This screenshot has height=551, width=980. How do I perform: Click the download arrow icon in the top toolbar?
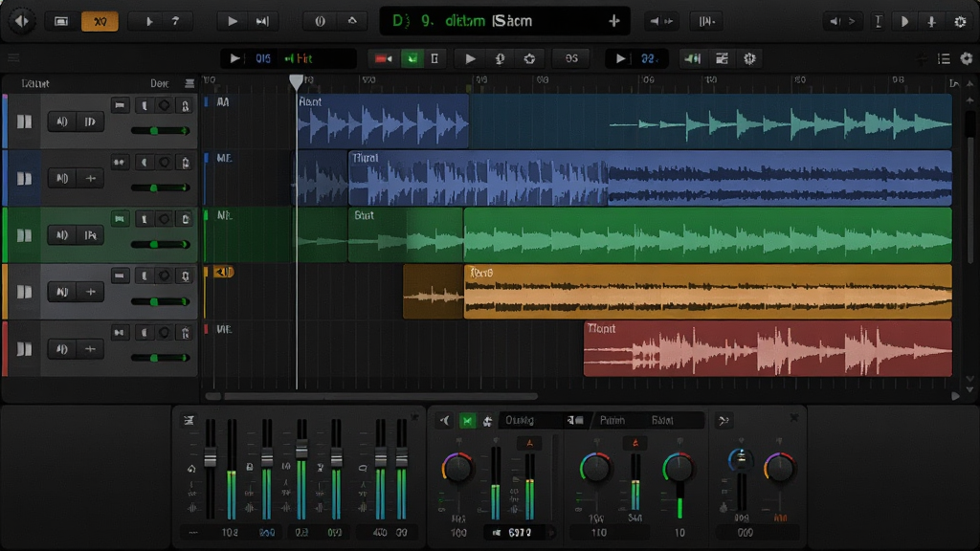[931, 21]
